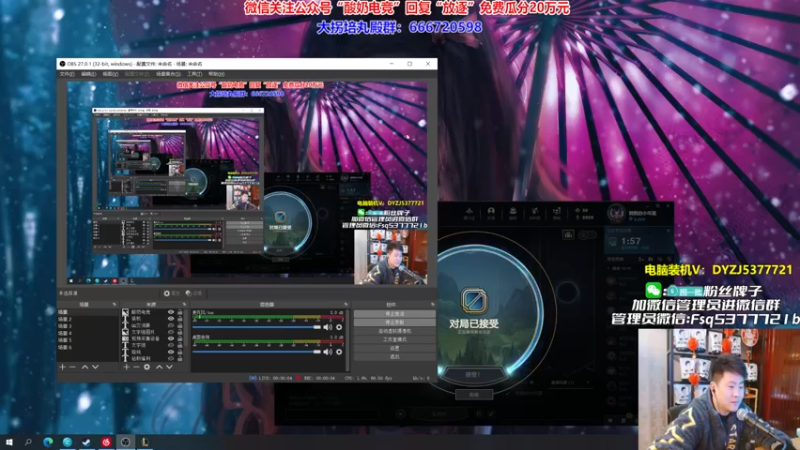Open the Windows Start menu
800x450 pixels.
(9, 442)
